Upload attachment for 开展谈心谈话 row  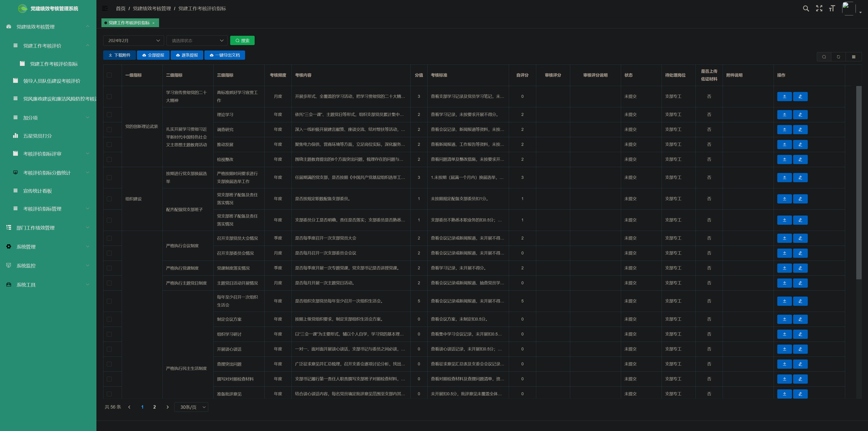784,349
